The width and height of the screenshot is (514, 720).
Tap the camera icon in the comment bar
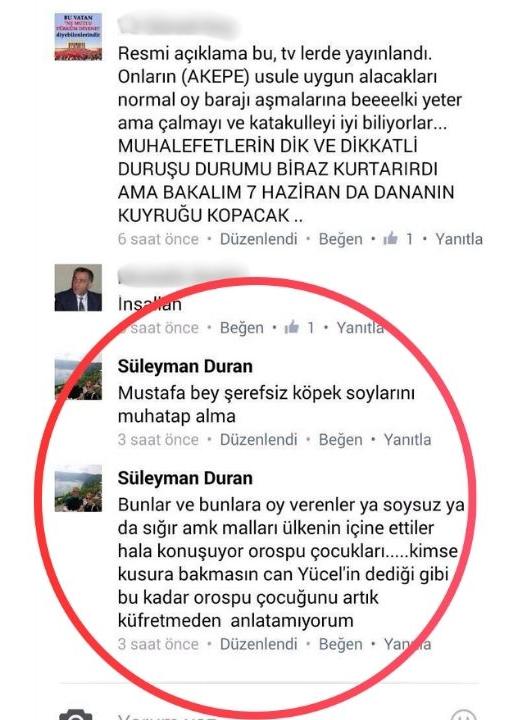pos(76,714)
